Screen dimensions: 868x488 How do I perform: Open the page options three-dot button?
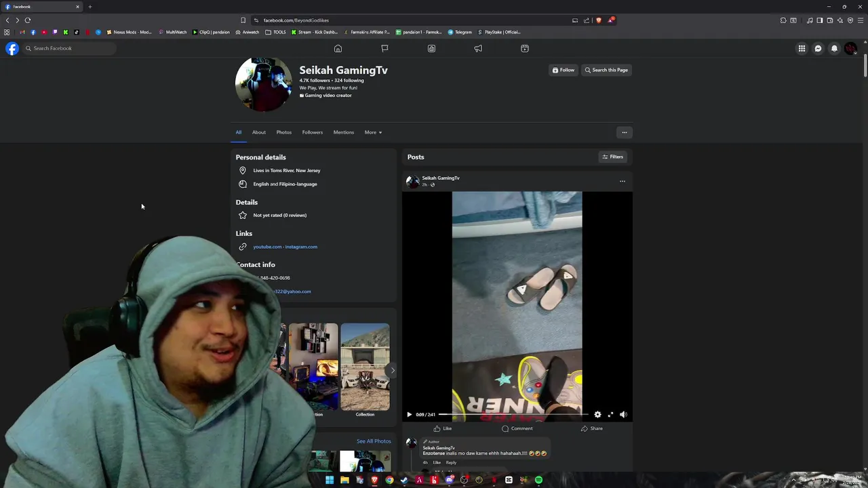tap(624, 132)
